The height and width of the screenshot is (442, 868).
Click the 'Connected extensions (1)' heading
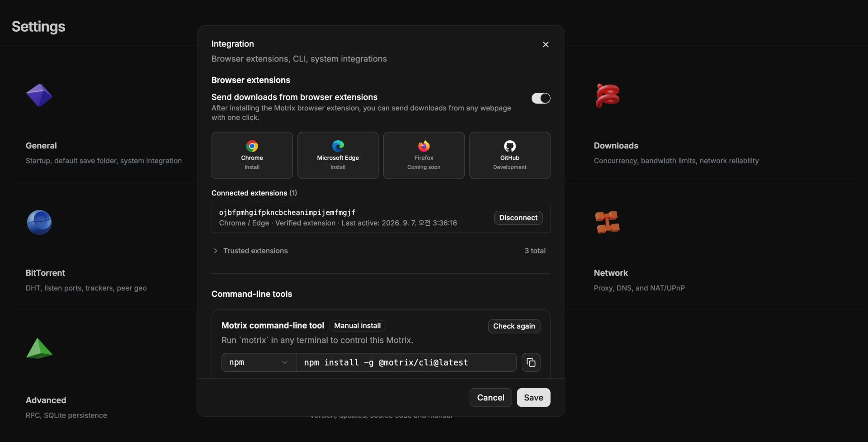pos(254,193)
